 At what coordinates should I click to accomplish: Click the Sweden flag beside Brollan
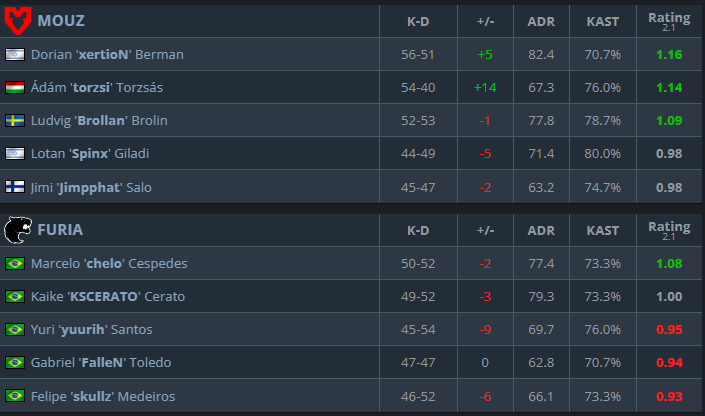coord(15,121)
